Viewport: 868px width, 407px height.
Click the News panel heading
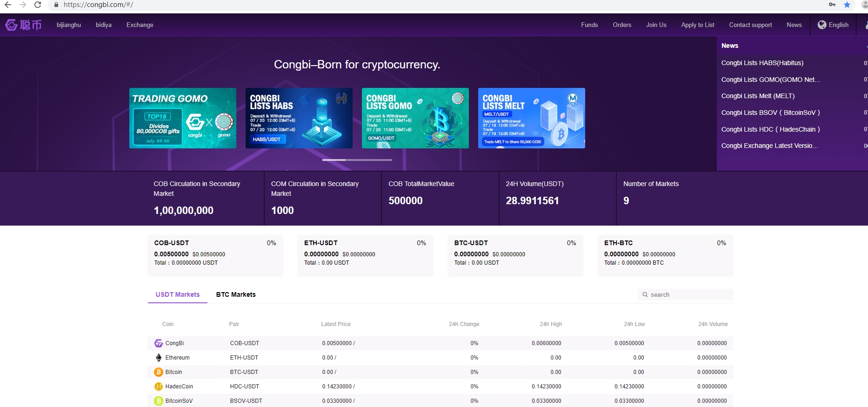[x=730, y=46]
